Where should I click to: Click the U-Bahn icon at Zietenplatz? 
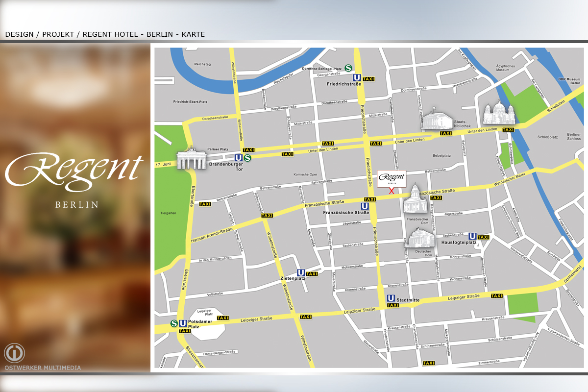click(x=301, y=273)
